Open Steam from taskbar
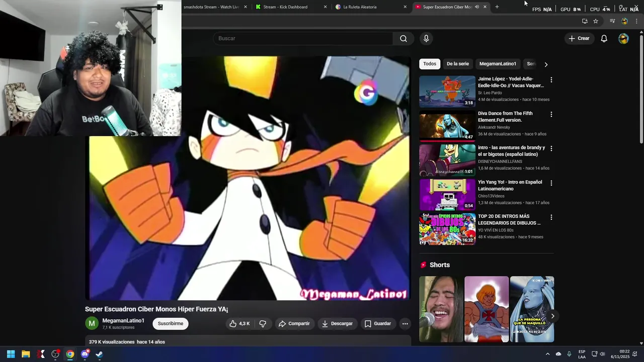The width and height of the screenshot is (644, 362). click(x=99, y=354)
